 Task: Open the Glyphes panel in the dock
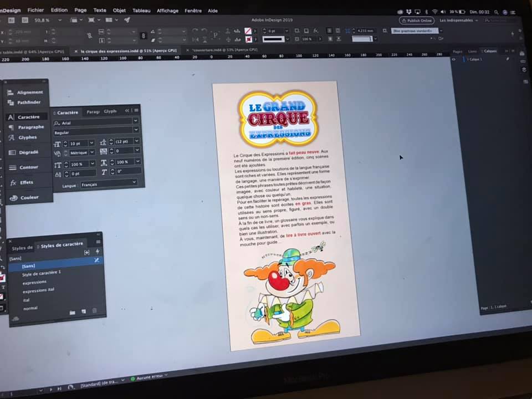click(23, 137)
